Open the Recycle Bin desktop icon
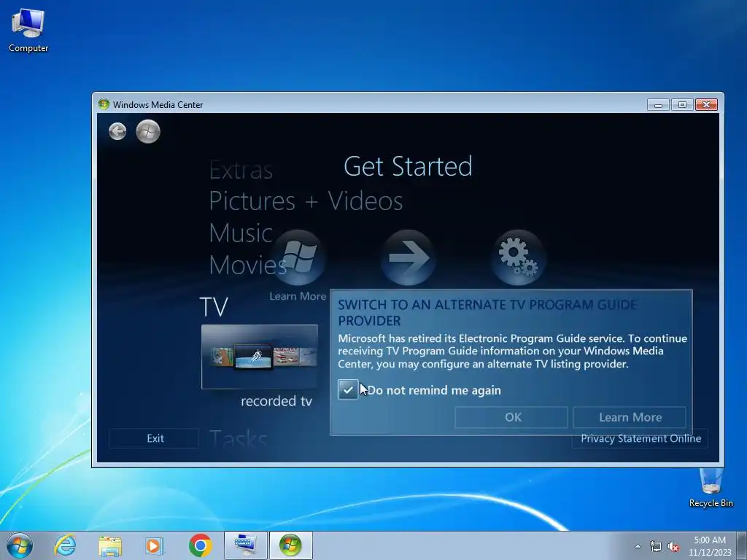This screenshot has height=560, width=747. pyautogui.click(x=711, y=488)
